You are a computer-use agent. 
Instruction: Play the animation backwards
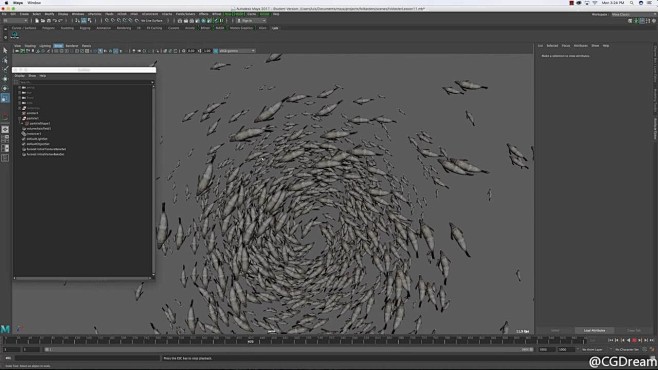[629, 341]
